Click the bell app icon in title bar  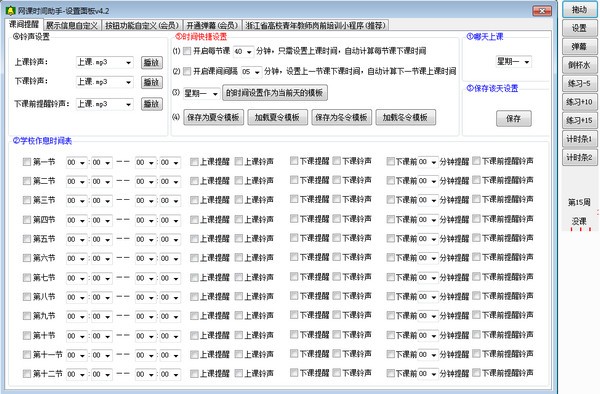tap(10, 11)
